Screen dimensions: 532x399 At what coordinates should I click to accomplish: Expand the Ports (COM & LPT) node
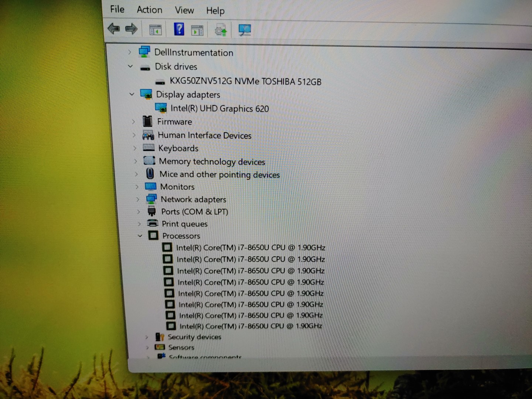click(x=139, y=212)
